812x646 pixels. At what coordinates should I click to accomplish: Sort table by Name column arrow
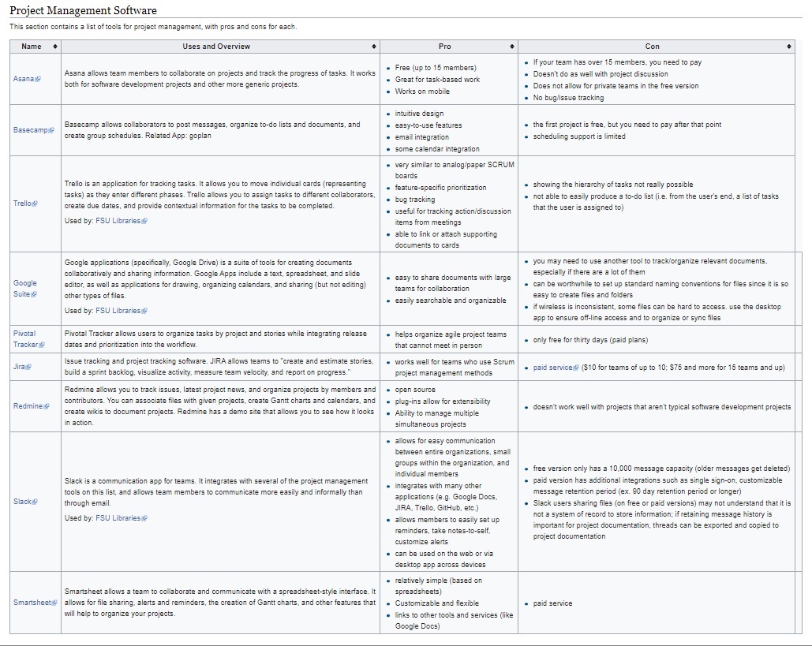[x=55, y=47]
